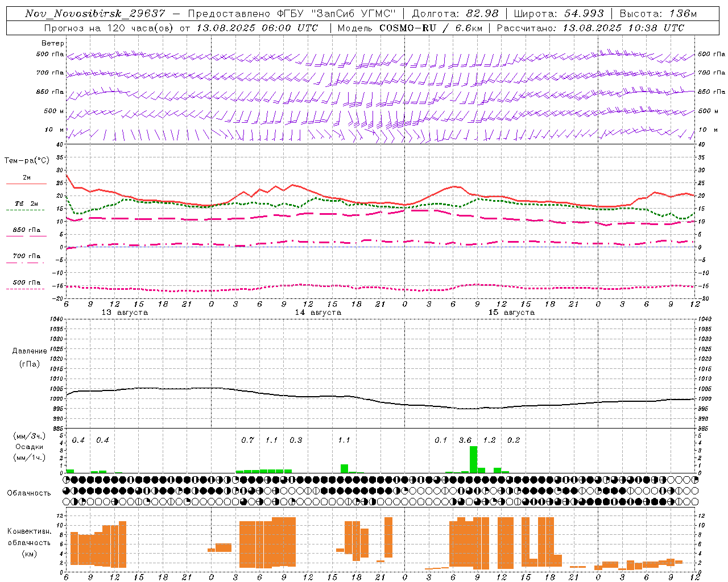Click 'Прогноз на 120 часа(ов)' forecast text
The width and height of the screenshot is (728, 582).
point(109,28)
